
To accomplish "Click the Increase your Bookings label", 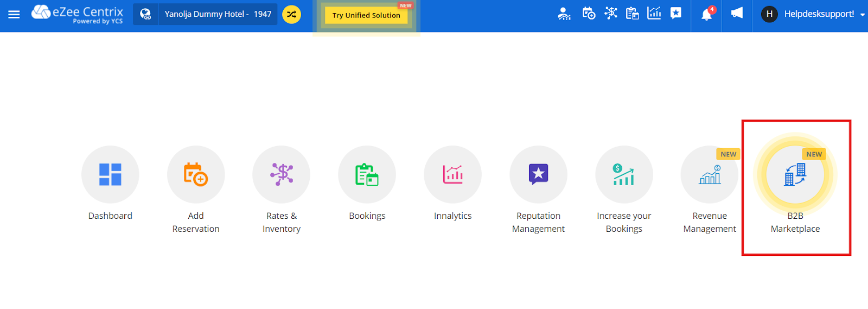I will coord(624,222).
